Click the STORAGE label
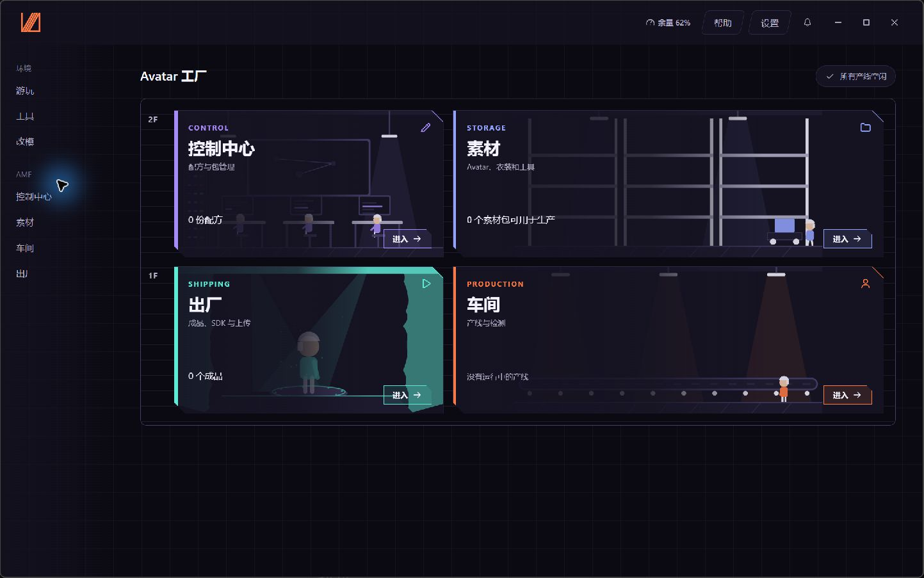The width and height of the screenshot is (924, 578). pos(486,128)
